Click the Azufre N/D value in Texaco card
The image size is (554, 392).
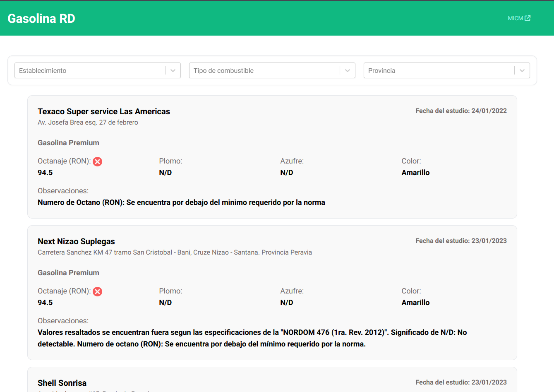(287, 173)
